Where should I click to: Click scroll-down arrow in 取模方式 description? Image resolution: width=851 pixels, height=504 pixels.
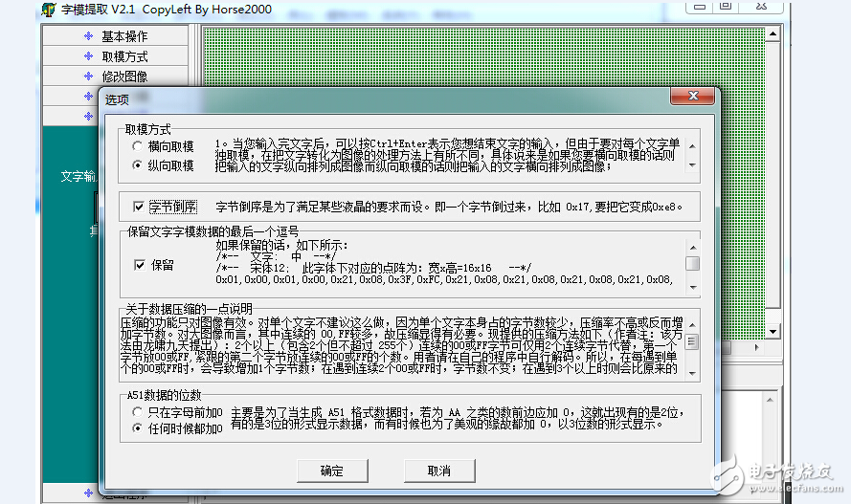692,166
